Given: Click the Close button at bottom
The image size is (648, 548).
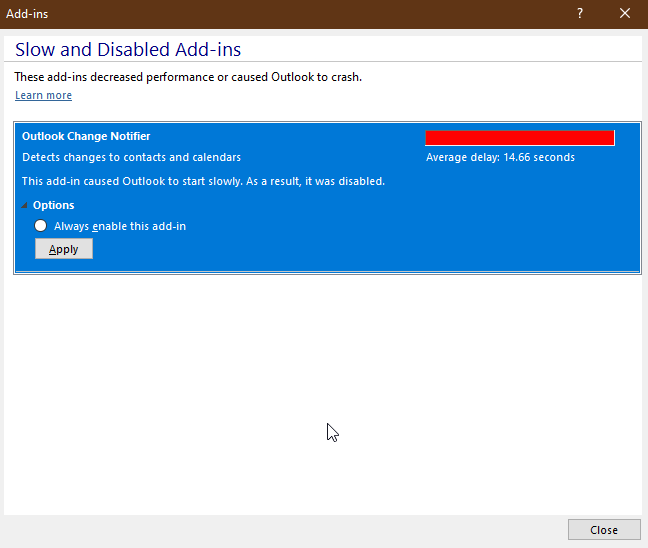Looking at the screenshot, I should pyautogui.click(x=604, y=530).
